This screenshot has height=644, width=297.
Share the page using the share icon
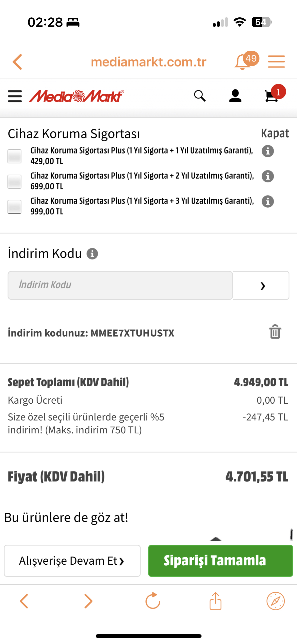(x=215, y=601)
